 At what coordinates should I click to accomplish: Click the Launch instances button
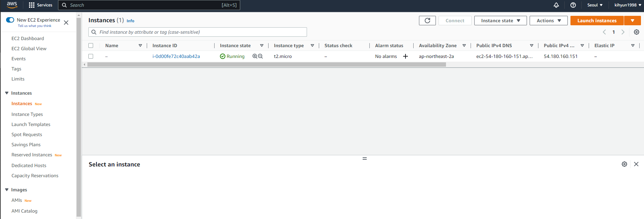click(x=597, y=21)
